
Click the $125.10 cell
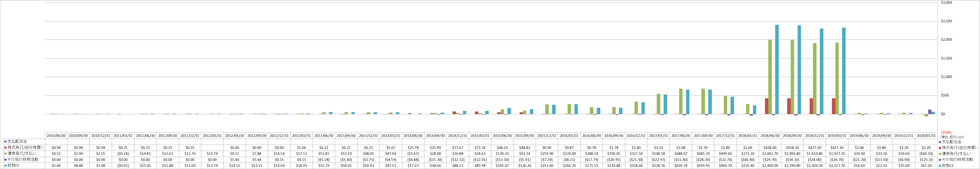(x=927, y=160)
